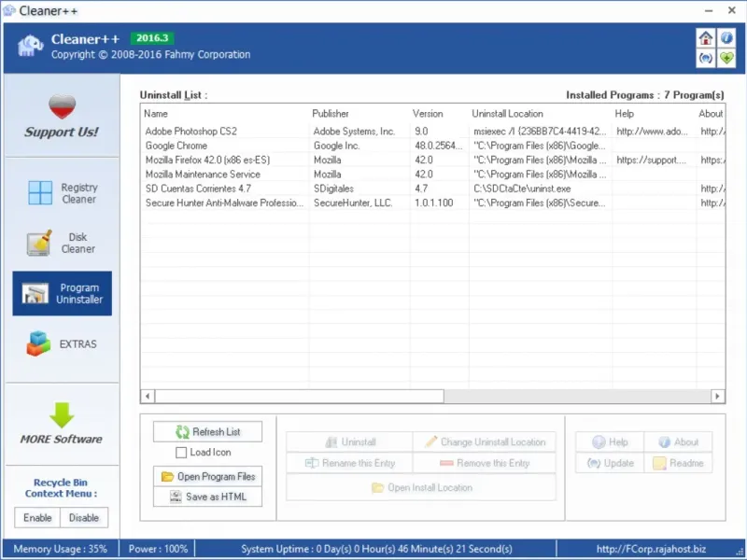747x560 pixels.
Task: Click the scroll left arrow of the list
Action: click(x=148, y=396)
